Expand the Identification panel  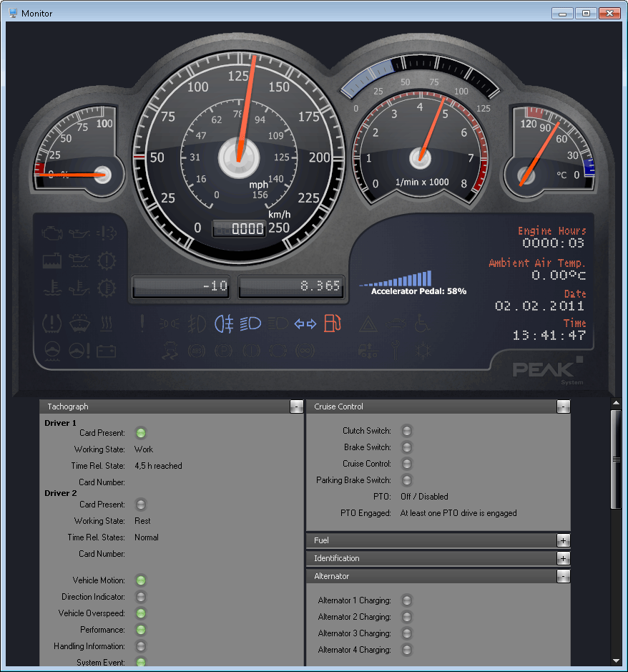tap(563, 558)
